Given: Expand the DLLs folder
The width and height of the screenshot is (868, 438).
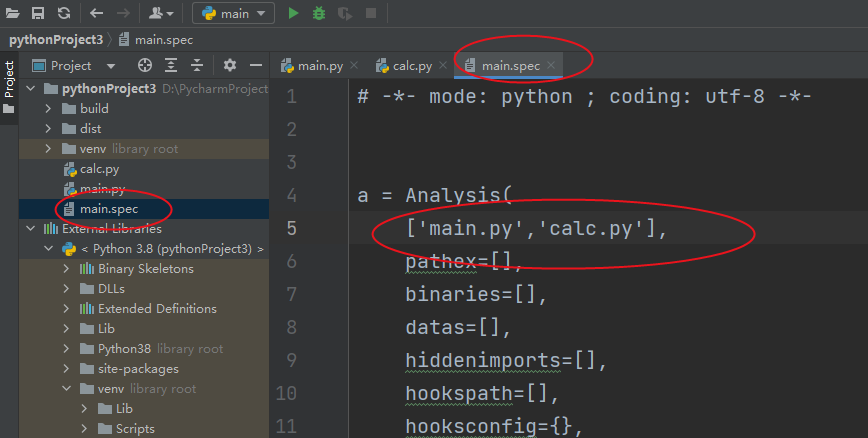Looking at the screenshot, I should (x=66, y=288).
